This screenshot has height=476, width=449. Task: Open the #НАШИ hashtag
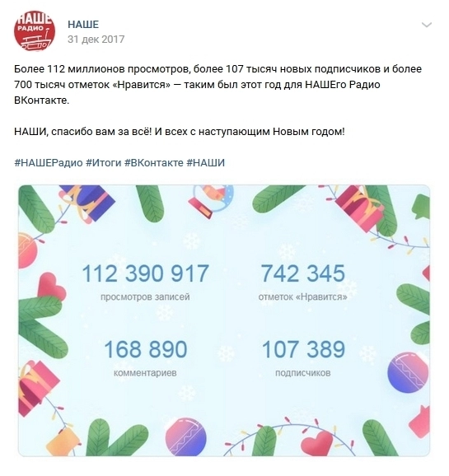[x=205, y=163]
